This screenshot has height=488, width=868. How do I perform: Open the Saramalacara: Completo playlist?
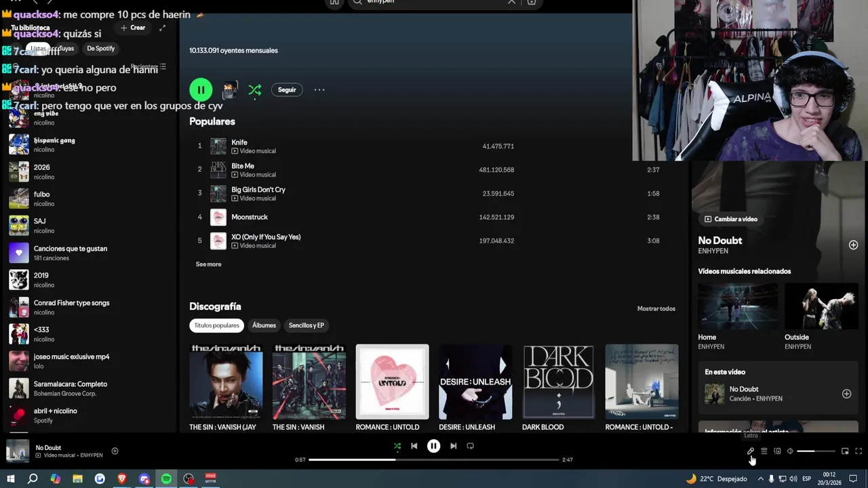pyautogui.click(x=88, y=388)
